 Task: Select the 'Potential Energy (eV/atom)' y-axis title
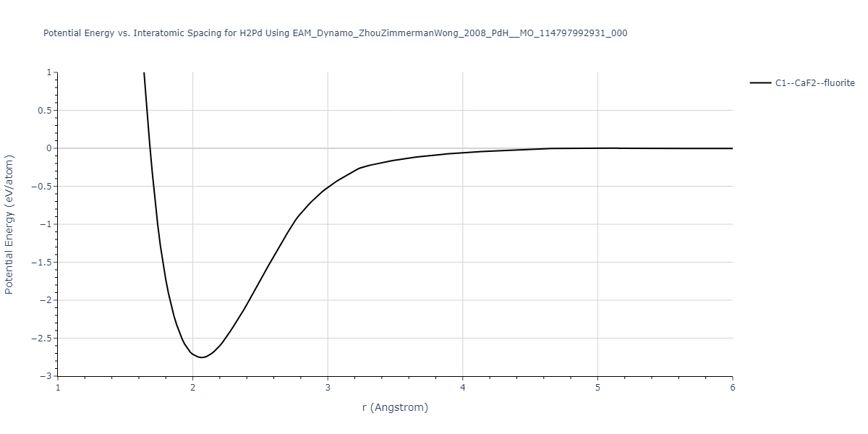pos(10,224)
